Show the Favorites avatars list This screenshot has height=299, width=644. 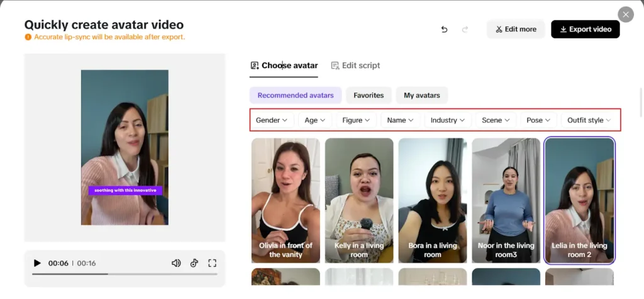pyautogui.click(x=369, y=96)
